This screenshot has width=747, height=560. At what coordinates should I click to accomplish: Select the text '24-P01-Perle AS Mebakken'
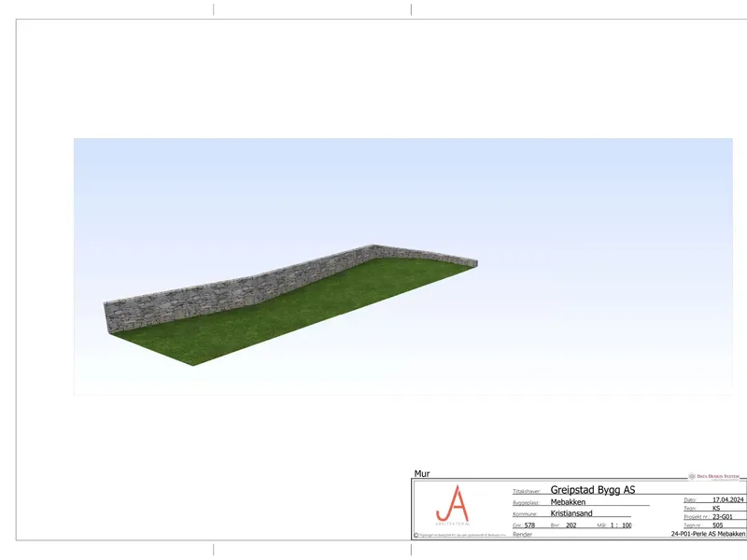pos(708,534)
